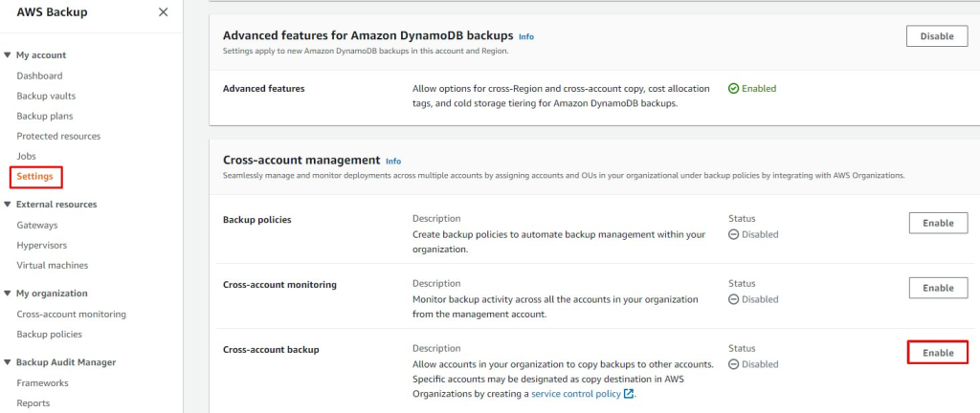The image size is (980, 413).
Task: Open the Jobs page
Action: (26, 156)
